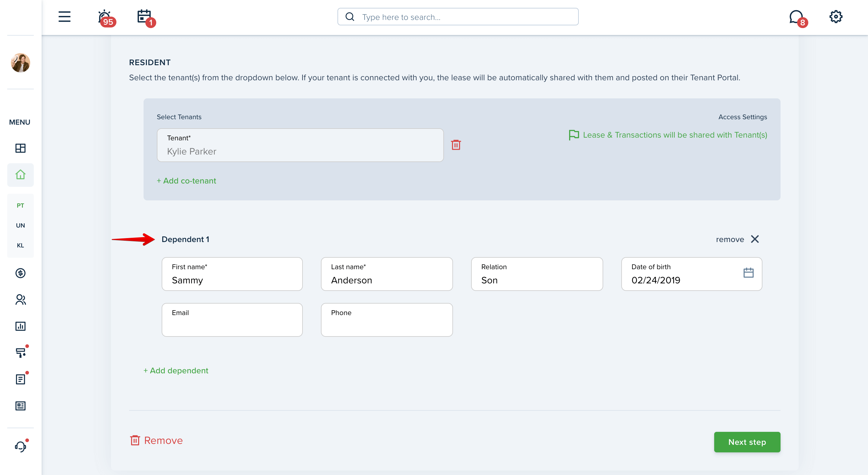The image size is (868, 475).
Task: Open the news listing sidebar icon
Action: [21, 406]
